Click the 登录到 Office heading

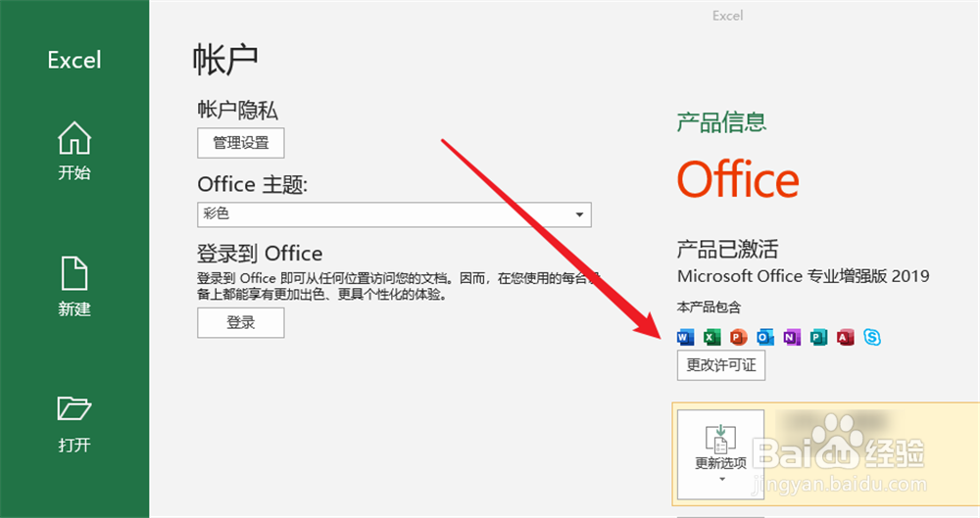tap(260, 254)
